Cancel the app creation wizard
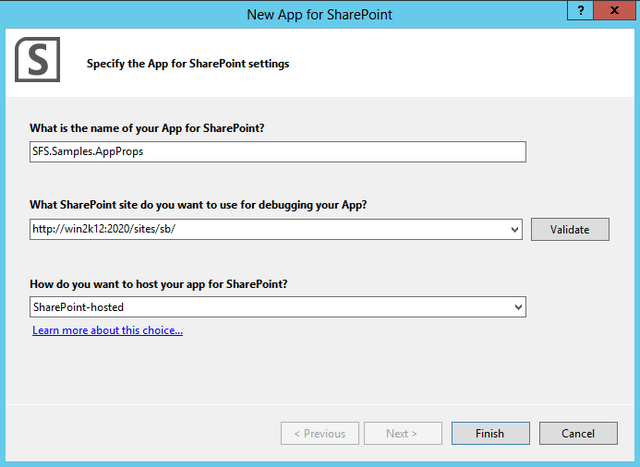This screenshot has height=467, width=640. tap(578, 433)
